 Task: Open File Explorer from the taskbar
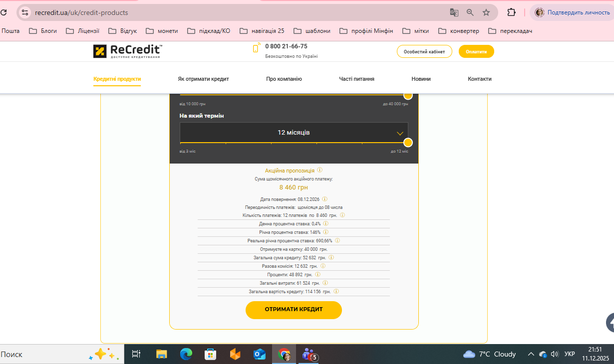(x=161, y=354)
